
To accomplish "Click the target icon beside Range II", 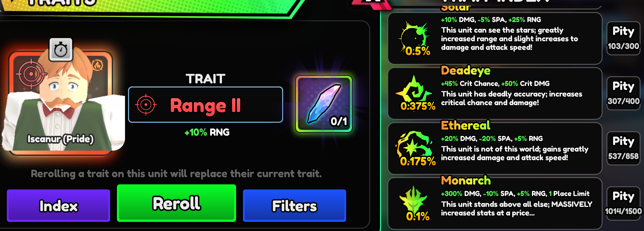I will pos(146,104).
